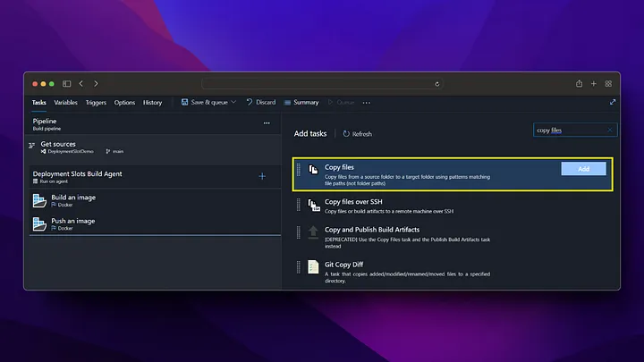The width and height of the screenshot is (644, 362).
Task: Show the browser tab overview grid
Action: tap(608, 84)
